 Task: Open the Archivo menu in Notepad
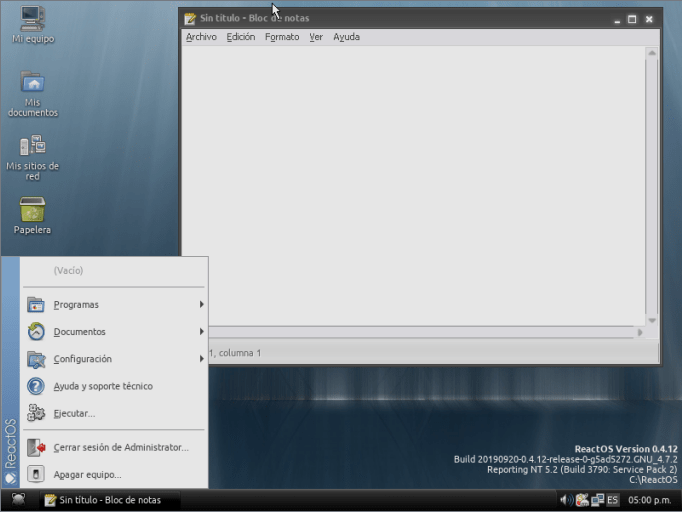click(201, 37)
